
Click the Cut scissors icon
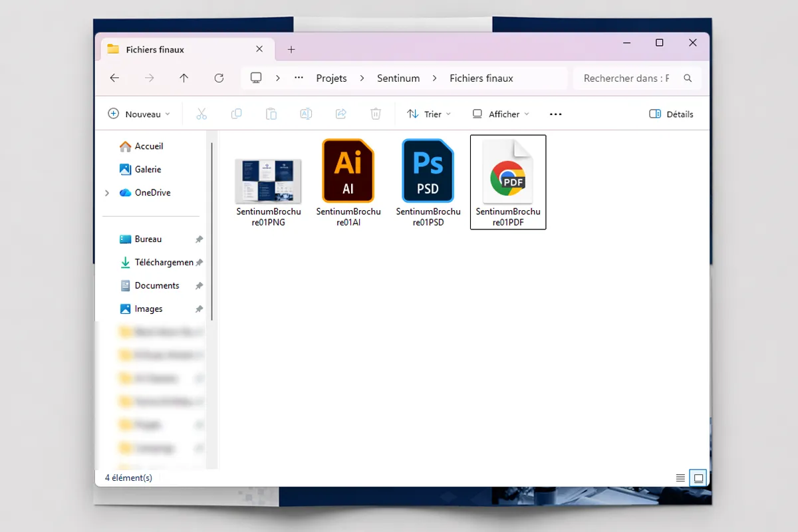[x=201, y=114]
